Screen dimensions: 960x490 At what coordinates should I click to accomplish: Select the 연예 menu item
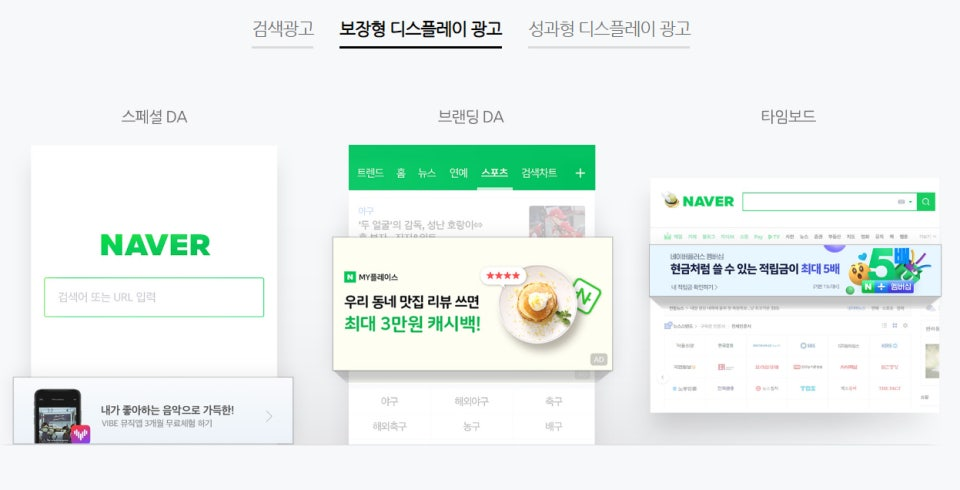[459, 173]
